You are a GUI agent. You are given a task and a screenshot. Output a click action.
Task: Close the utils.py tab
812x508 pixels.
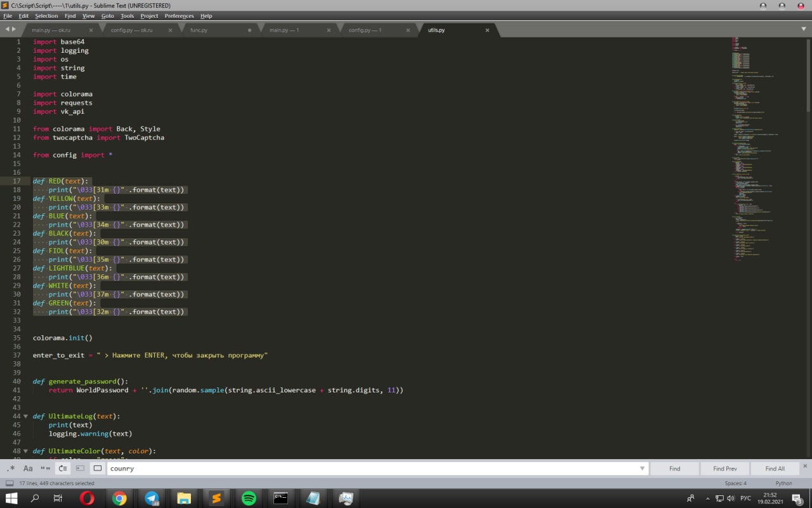pos(487,30)
